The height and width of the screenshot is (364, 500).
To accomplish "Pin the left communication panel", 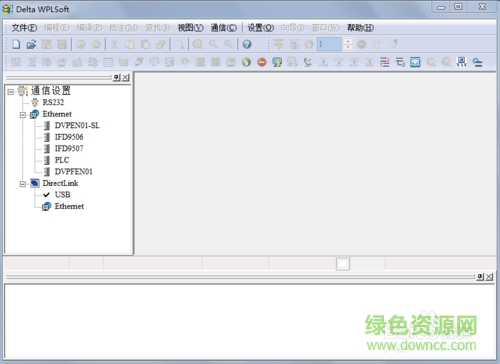I will pyautogui.click(x=116, y=78).
